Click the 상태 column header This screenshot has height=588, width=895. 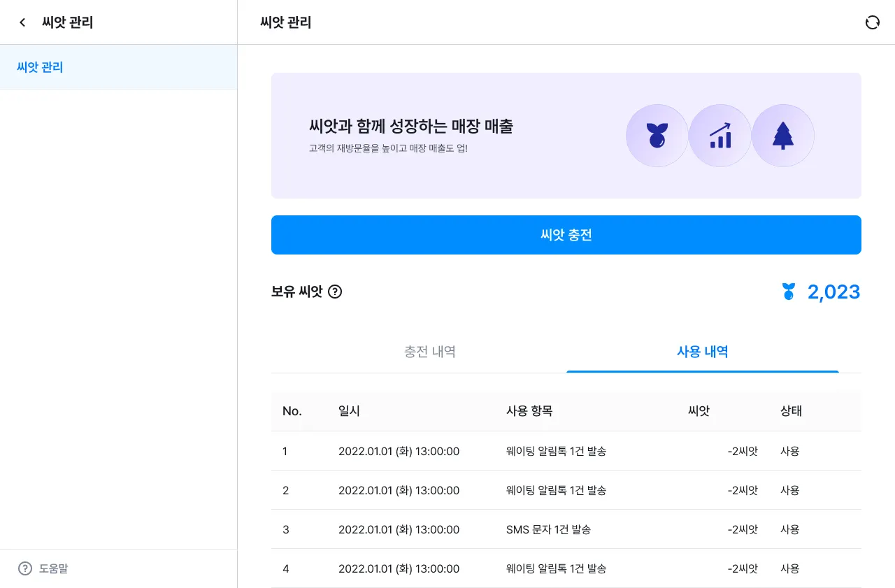point(791,411)
